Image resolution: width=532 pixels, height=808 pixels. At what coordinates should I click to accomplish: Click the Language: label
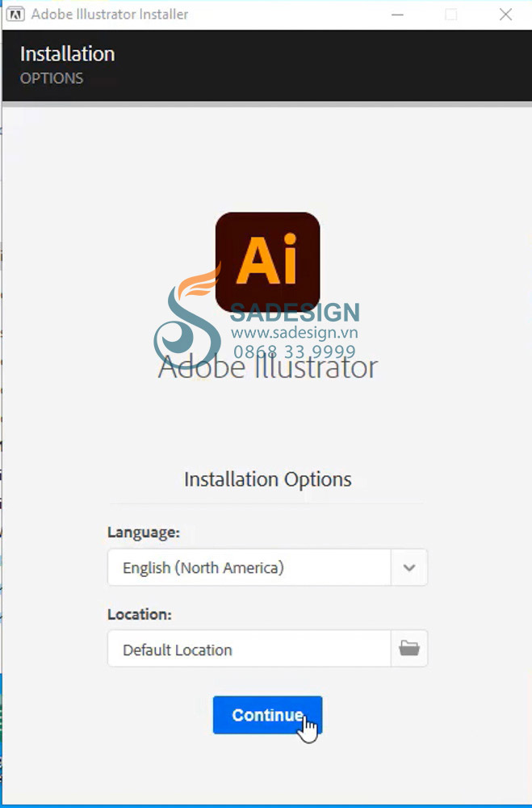point(144,532)
